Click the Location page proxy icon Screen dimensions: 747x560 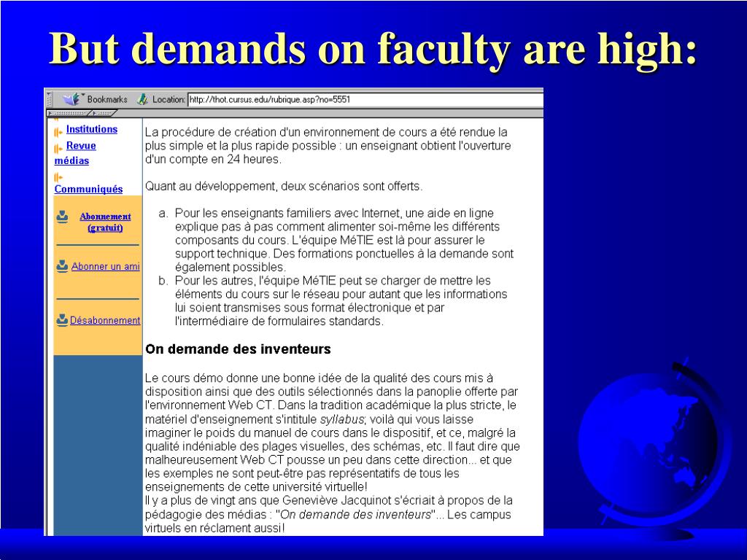142,99
